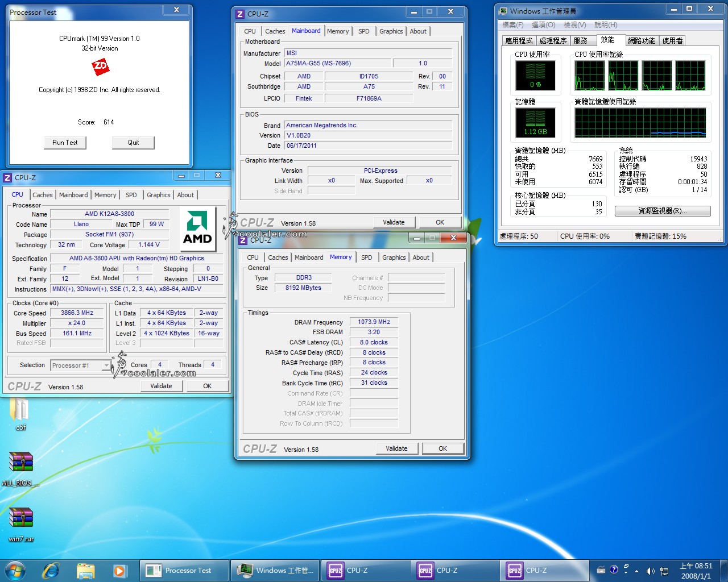Viewport: 728px width, 582px height.
Task: Click CAS# Latency value 8.0 clocks
Action: point(374,342)
